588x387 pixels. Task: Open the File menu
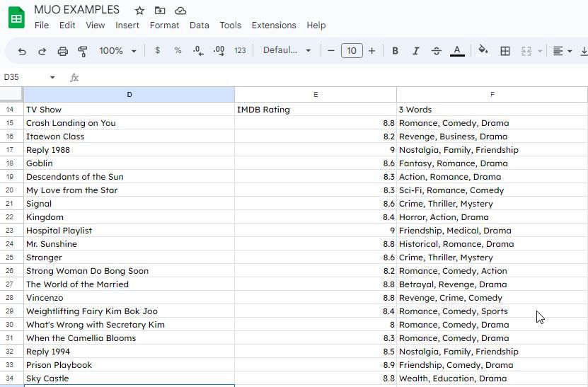(42, 25)
